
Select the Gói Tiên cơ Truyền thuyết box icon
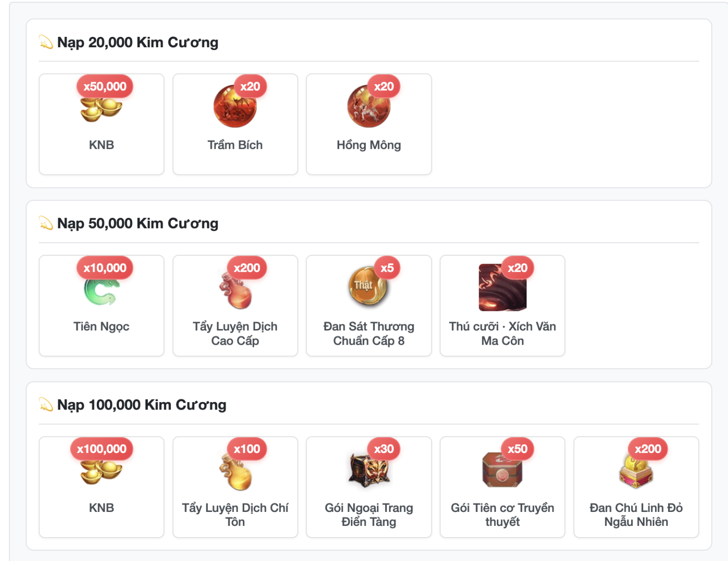[502, 469]
